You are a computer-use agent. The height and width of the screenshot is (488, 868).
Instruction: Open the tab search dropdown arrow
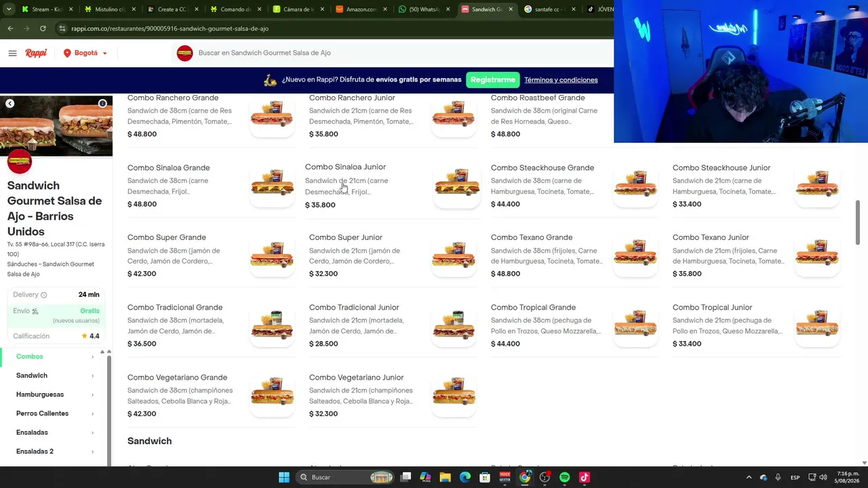8,9
